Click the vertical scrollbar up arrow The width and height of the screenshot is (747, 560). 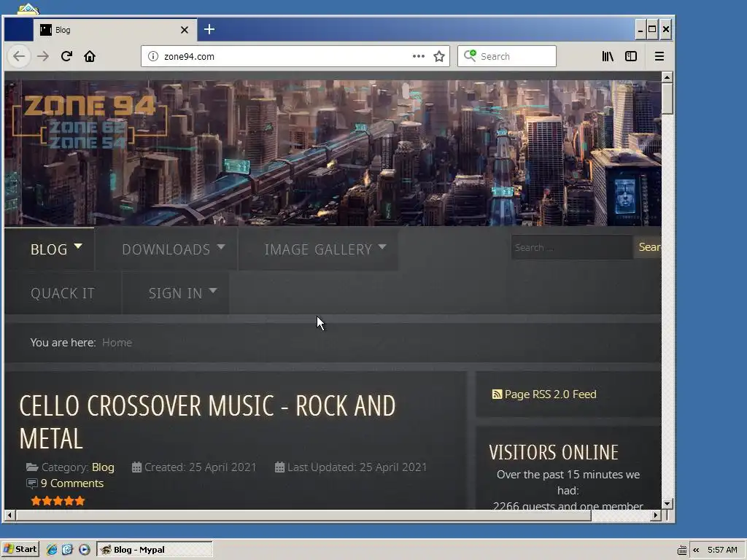pyautogui.click(x=667, y=77)
